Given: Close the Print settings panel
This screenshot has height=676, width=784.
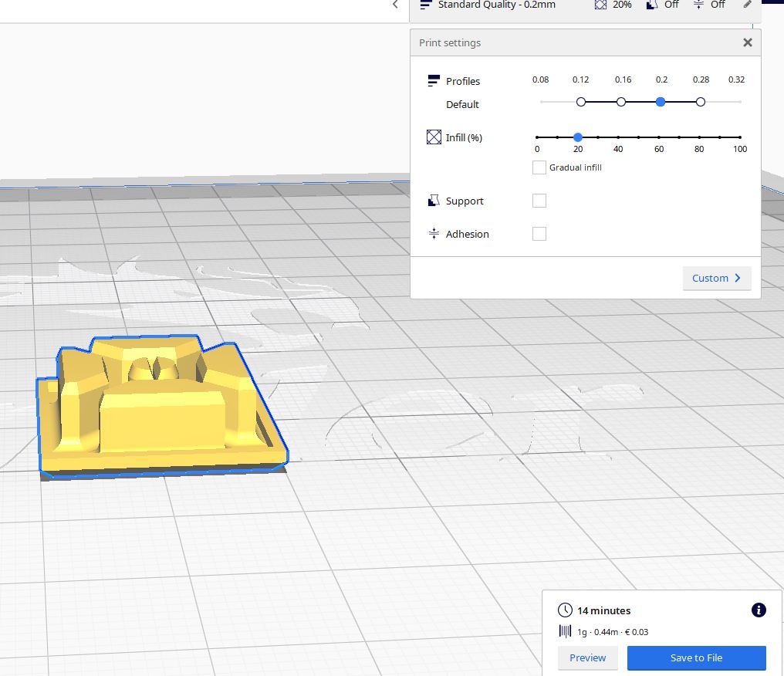Looking at the screenshot, I should pos(748,42).
